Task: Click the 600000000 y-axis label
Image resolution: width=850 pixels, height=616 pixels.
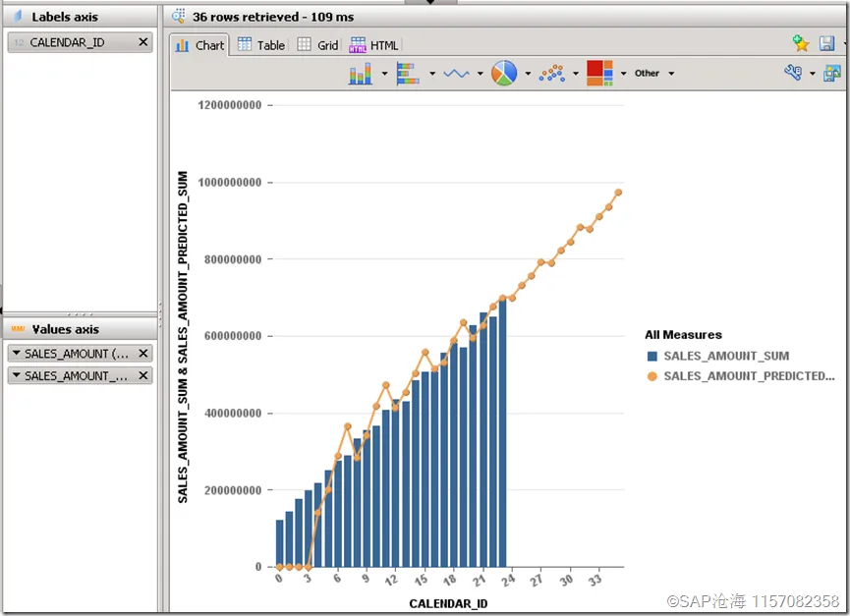Action: point(233,336)
